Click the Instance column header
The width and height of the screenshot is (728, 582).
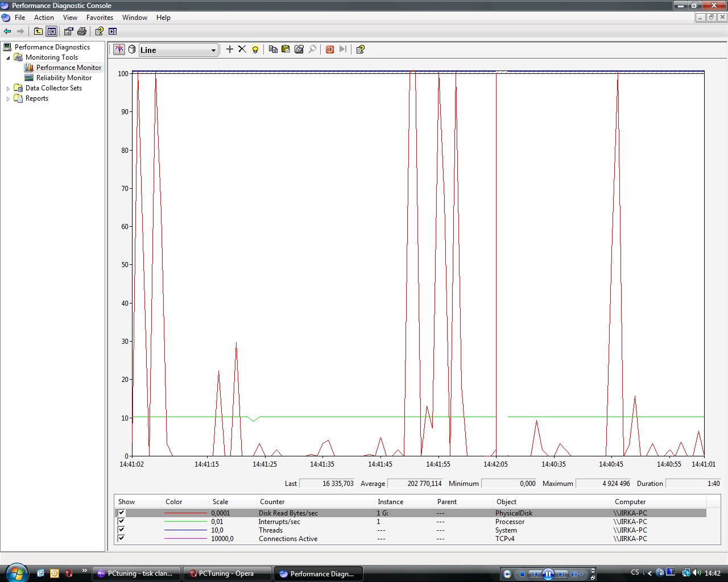pos(404,502)
